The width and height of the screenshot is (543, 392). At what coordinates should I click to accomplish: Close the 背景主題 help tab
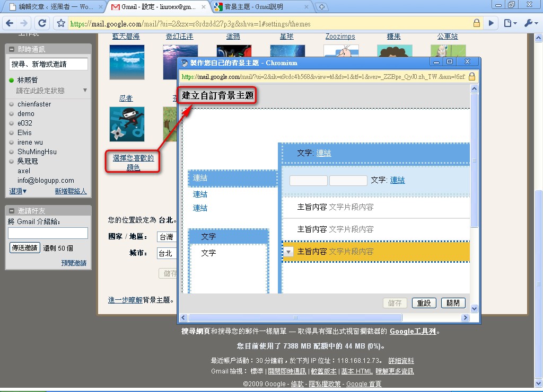(x=306, y=6)
